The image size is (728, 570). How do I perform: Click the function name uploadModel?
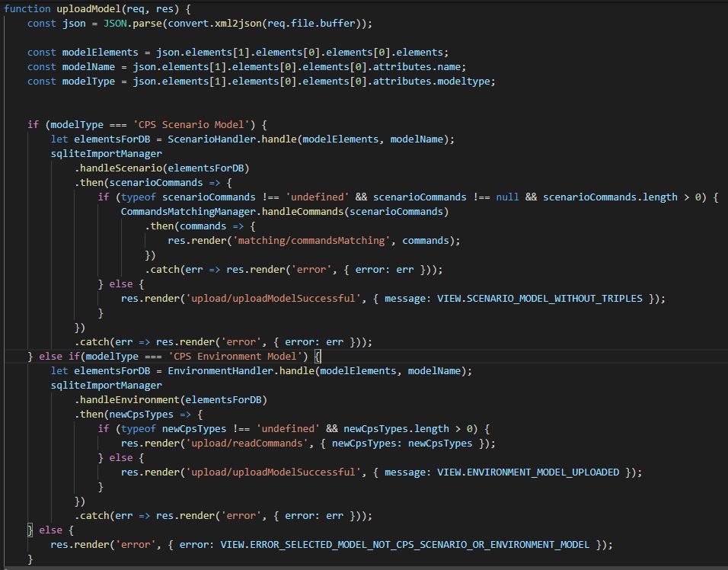tap(88, 9)
